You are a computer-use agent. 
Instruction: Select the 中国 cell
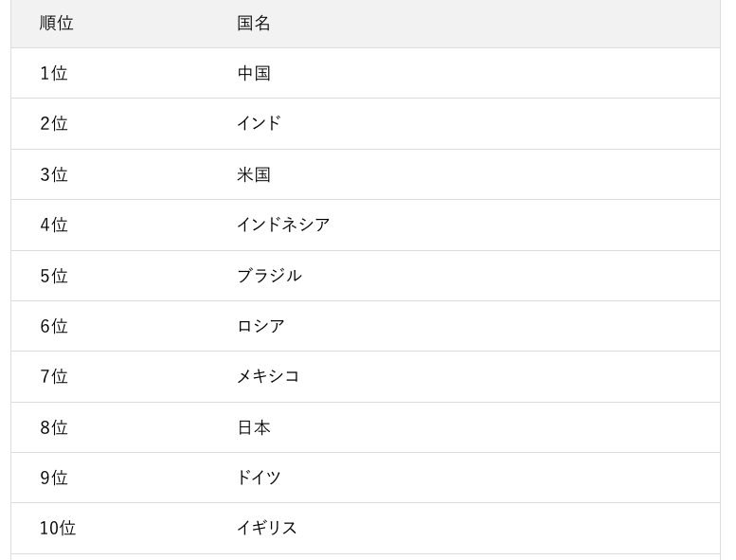click(254, 73)
